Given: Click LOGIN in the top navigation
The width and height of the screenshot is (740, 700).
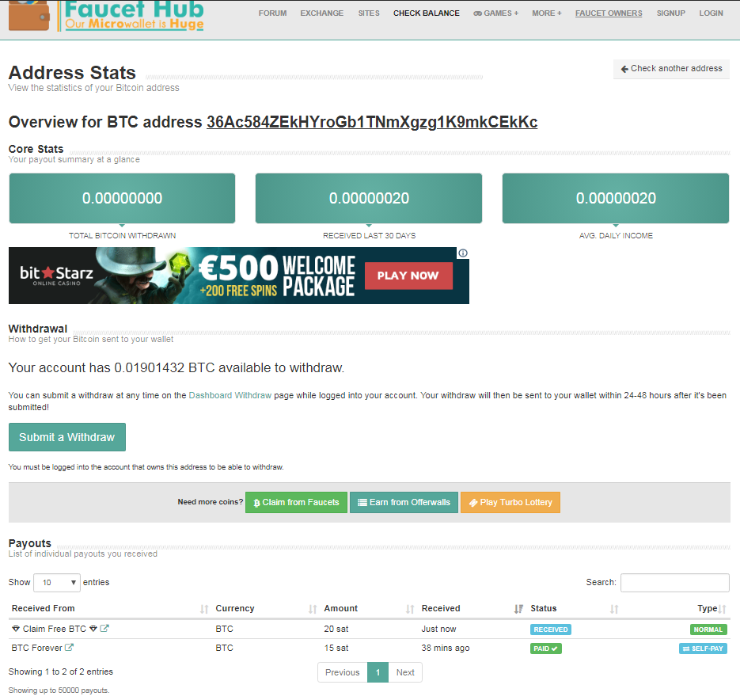Looking at the screenshot, I should point(711,13).
